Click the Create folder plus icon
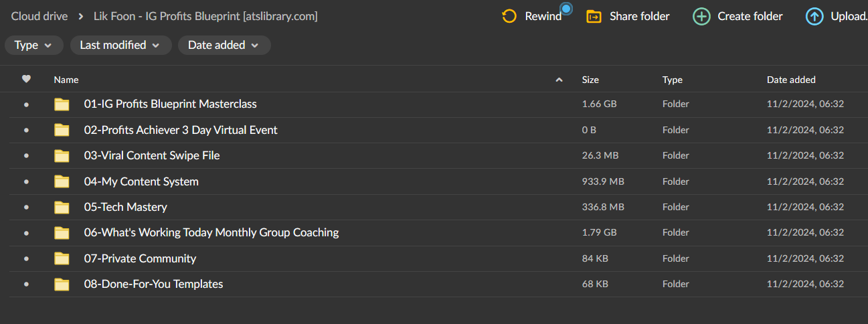Image resolution: width=868 pixels, height=324 pixels. pos(701,16)
